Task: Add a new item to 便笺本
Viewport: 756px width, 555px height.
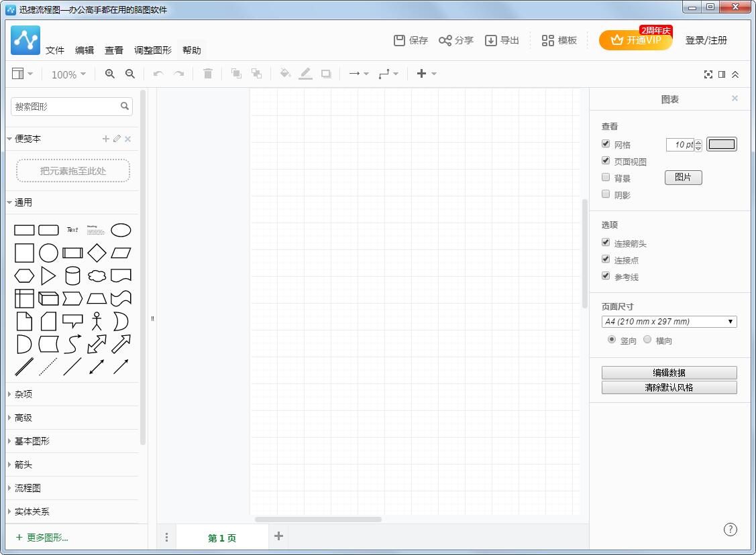Action: [x=105, y=139]
